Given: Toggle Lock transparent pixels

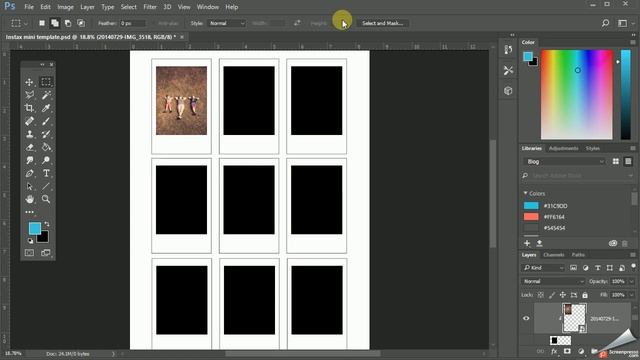Looking at the screenshot, I should pyautogui.click(x=541, y=295).
